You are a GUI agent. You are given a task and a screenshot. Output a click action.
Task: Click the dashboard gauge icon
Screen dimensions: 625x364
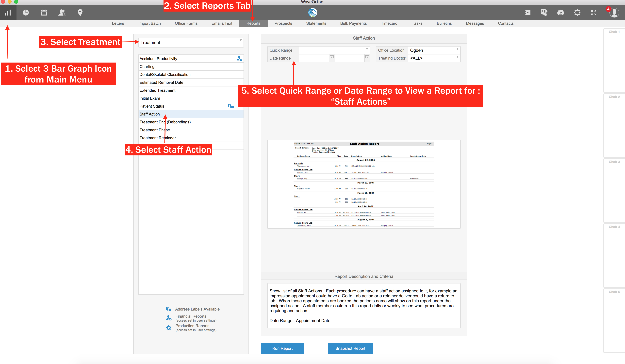pos(560,13)
